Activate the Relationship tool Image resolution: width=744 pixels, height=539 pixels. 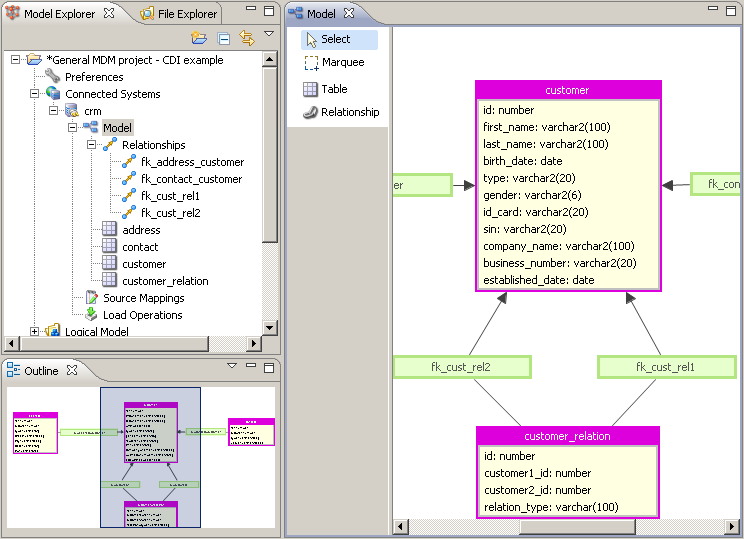pyautogui.click(x=341, y=112)
